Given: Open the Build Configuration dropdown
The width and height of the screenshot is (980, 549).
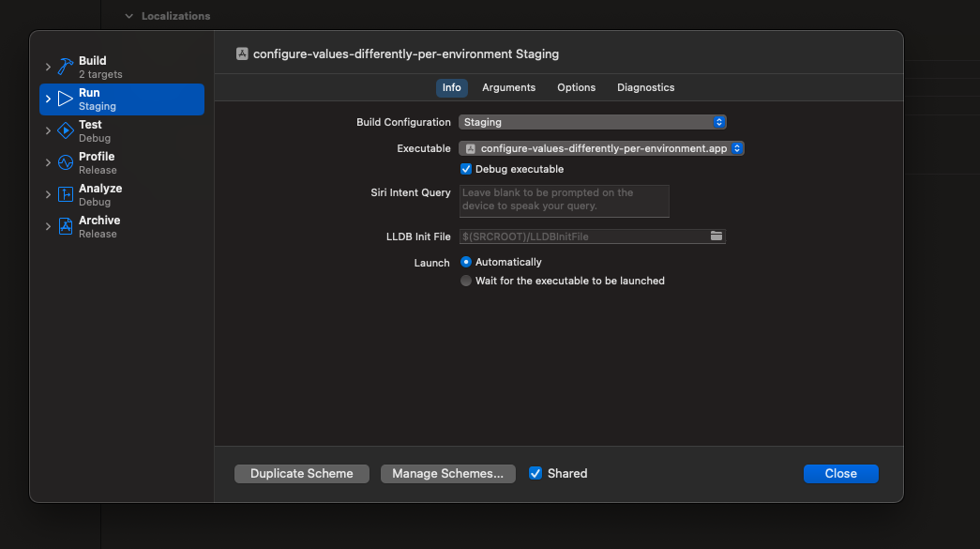Looking at the screenshot, I should tap(592, 122).
